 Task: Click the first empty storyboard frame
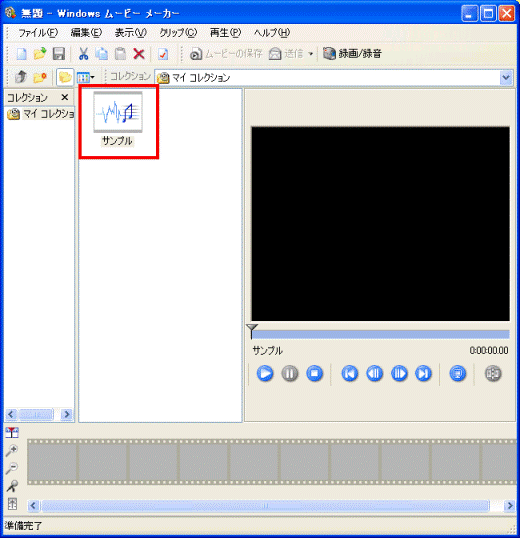(x=52, y=461)
